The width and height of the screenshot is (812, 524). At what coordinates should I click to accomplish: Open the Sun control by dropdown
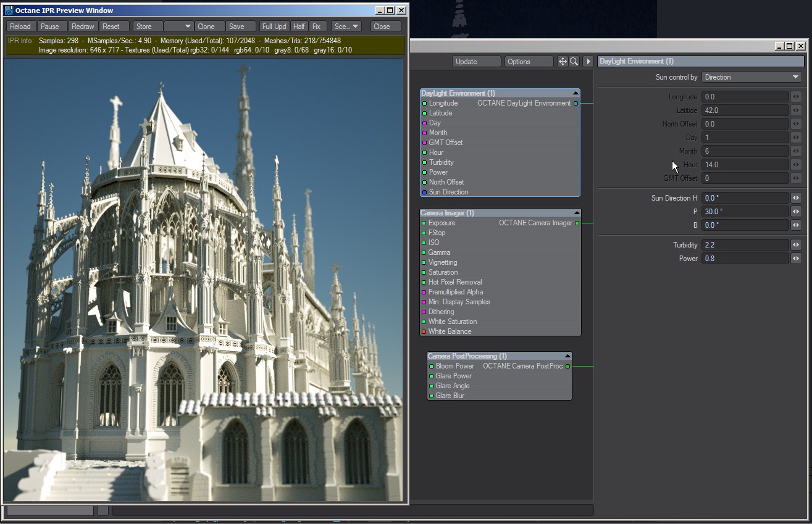tap(751, 77)
